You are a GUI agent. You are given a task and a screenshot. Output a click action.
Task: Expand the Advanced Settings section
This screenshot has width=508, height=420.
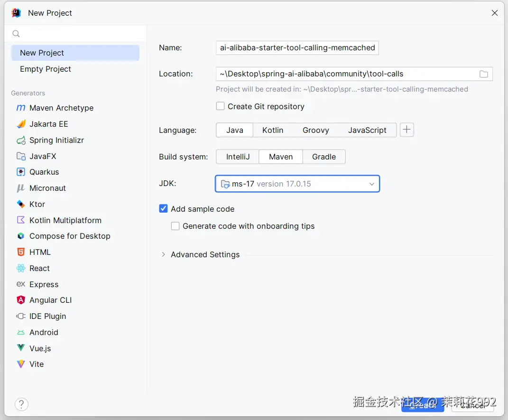click(x=163, y=254)
